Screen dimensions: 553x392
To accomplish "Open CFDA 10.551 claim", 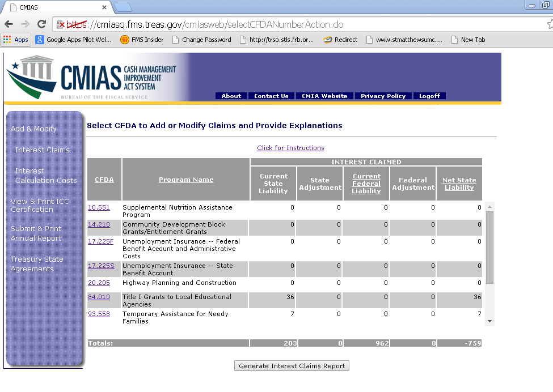I will point(99,207).
